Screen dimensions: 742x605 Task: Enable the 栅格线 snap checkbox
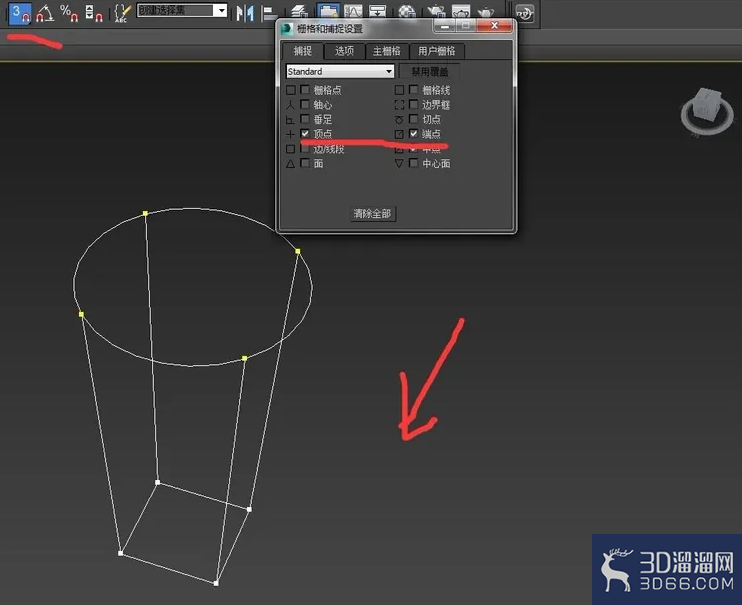[x=414, y=89]
